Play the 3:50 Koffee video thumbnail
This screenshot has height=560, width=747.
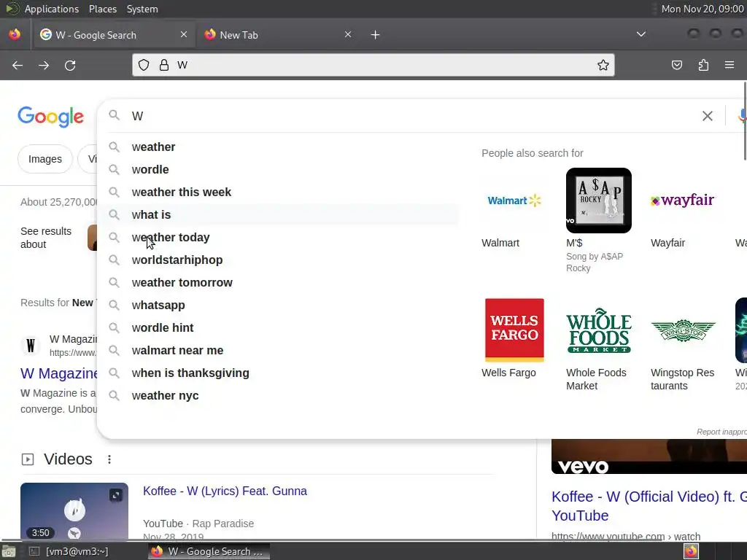point(74,511)
